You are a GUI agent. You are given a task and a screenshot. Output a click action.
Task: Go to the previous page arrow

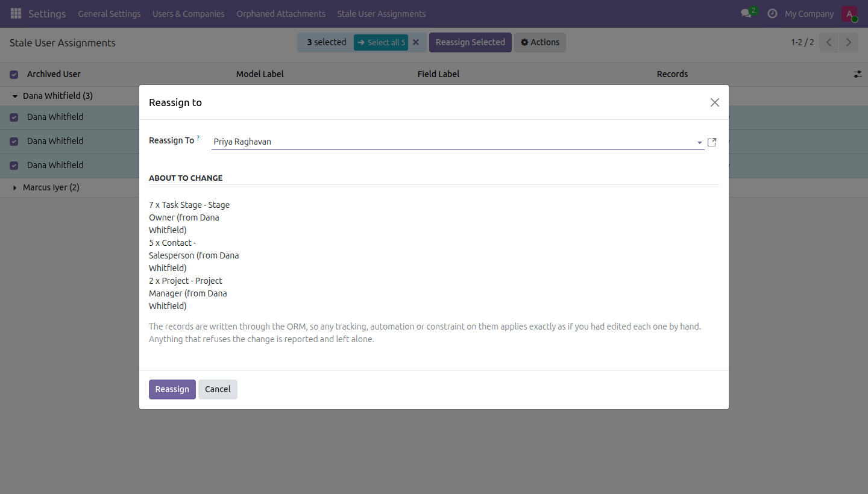(829, 42)
